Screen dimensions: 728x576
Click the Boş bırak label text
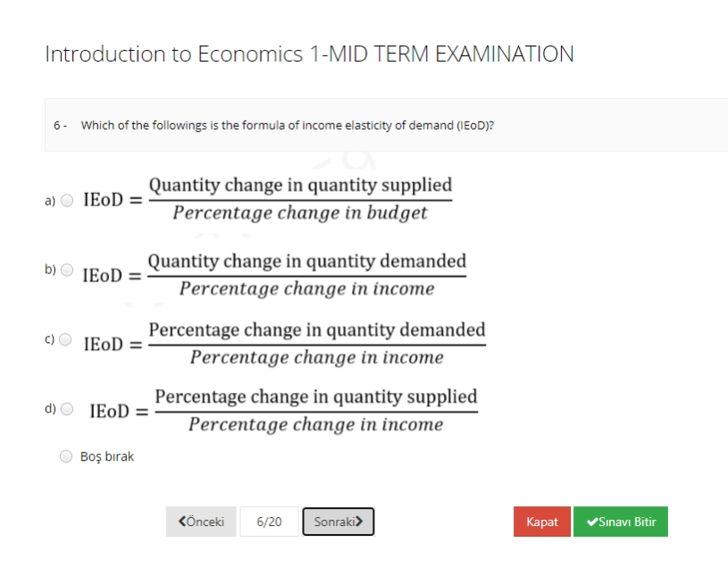[x=108, y=455]
